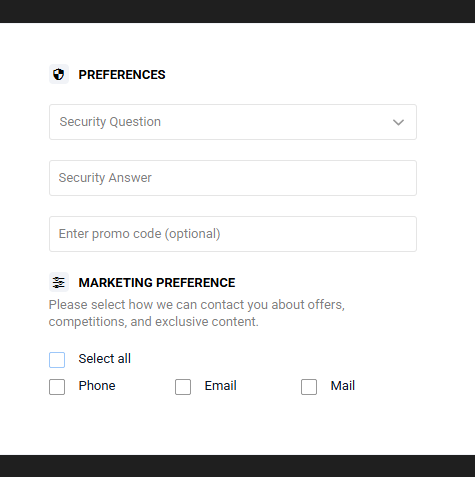Click the PREFERENCES section heading
475x477 pixels.
(x=122, y=75)
